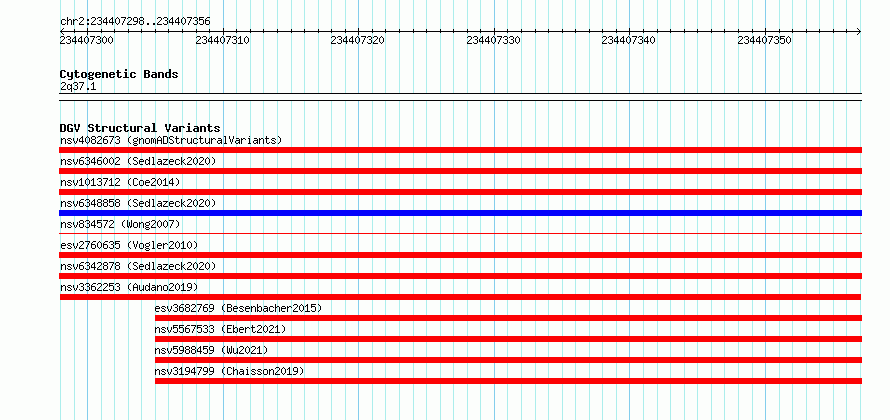This screenshot has height=420, width=890.
Task: Open esv2760635 (Vogler2010) variant label
Action: click(129, 245)
